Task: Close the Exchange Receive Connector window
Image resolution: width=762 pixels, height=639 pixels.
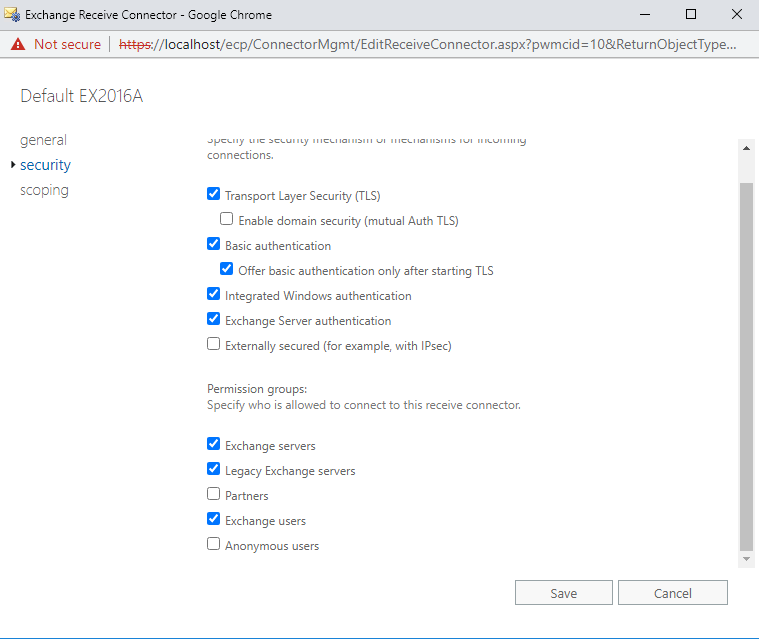Action: (737, 15)
